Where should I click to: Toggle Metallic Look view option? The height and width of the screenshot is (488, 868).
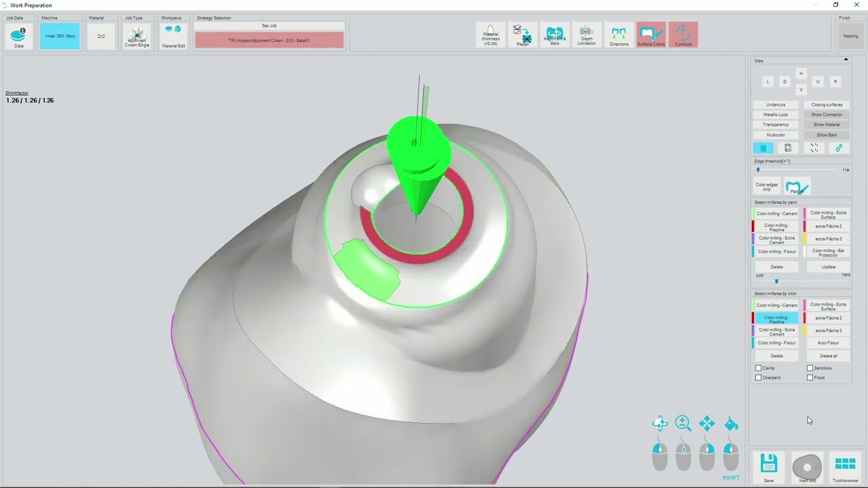click(x=776, y=115)
